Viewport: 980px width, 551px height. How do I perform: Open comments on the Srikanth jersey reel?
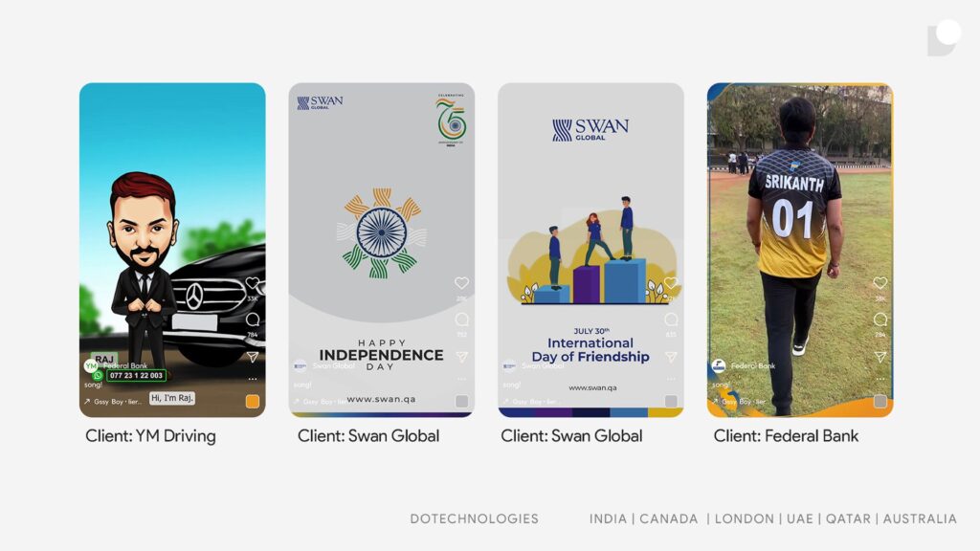point(880,320)
